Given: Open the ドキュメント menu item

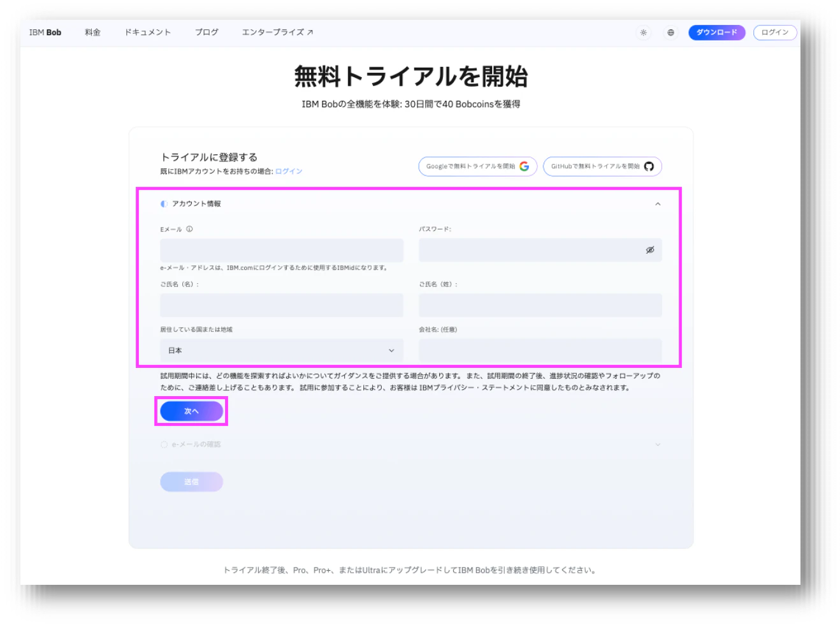Looking at the screenshot, I should pyautogui.click(x=148, y=33).
